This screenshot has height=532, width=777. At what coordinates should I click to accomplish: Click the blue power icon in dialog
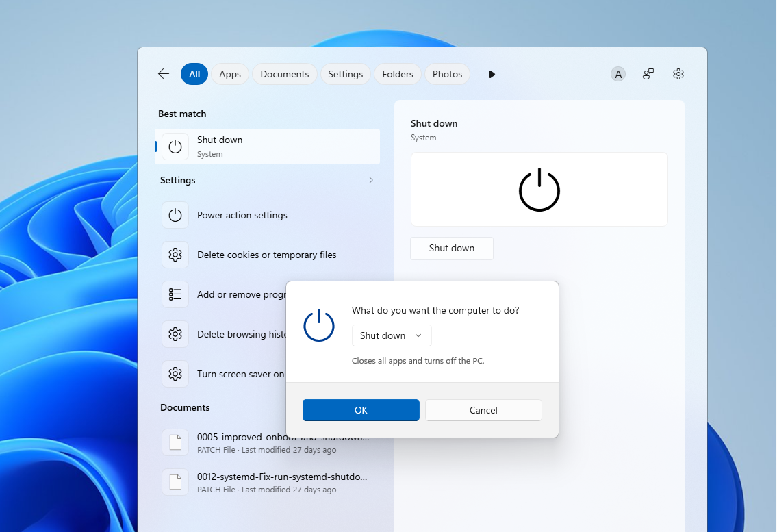click(318, 325)
